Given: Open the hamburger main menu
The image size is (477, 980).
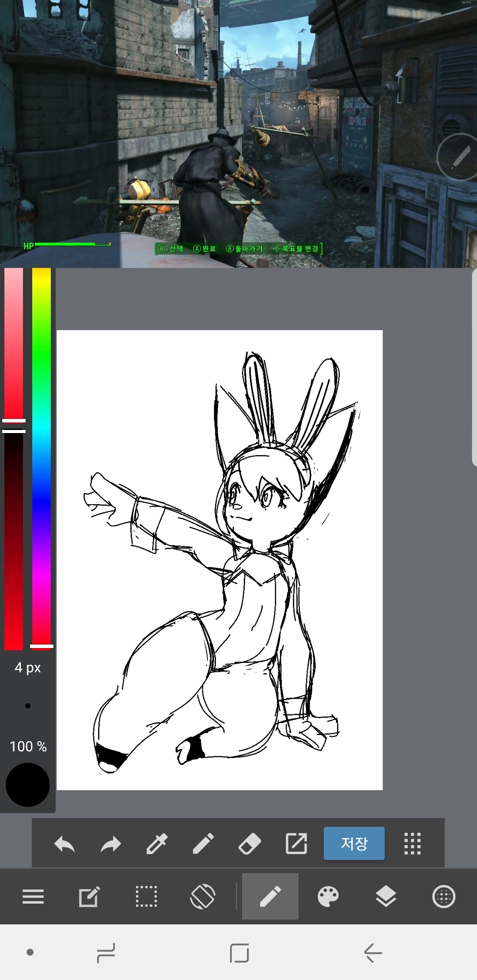Looking at the screenshot, I should tap(33, 897).
